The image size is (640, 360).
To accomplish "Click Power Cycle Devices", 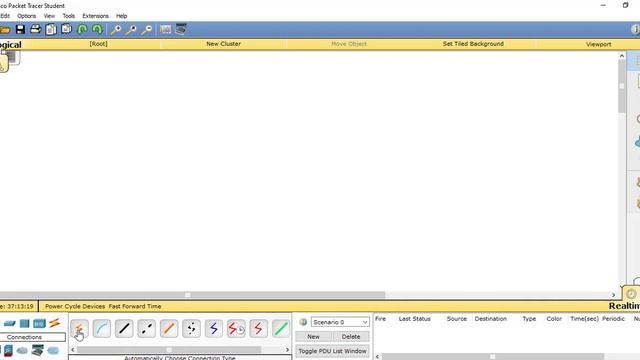I will 75,306.
